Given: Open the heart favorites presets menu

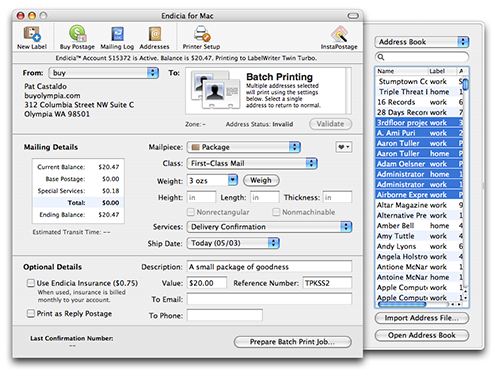Looking at the screenshot, I should click(x=344, y=147).
